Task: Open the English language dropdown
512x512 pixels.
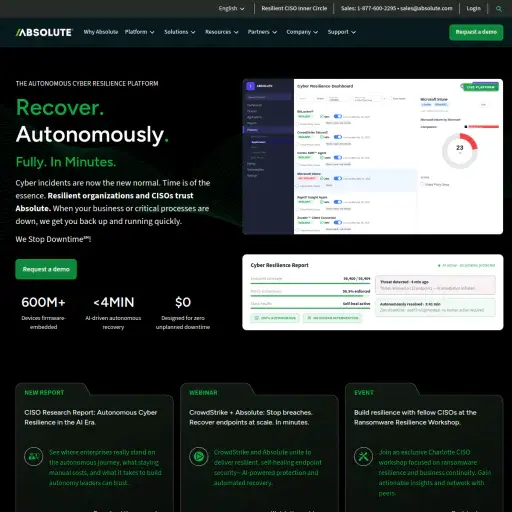Action: tap(231, 9)
